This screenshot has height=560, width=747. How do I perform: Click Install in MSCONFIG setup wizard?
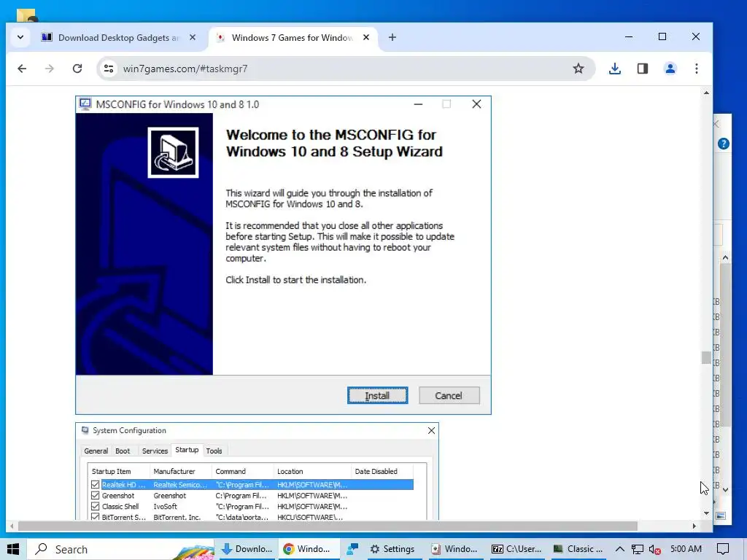pyautogui.click(x=377, y=396)
